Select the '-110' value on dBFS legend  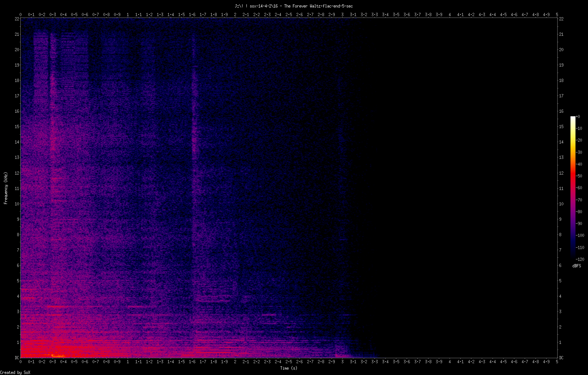580,248
